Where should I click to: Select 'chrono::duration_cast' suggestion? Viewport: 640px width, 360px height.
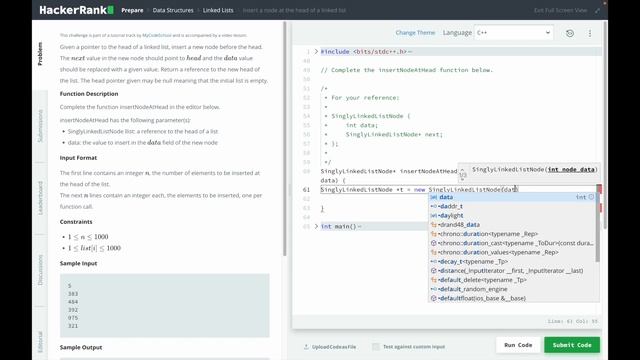[512, 243]
